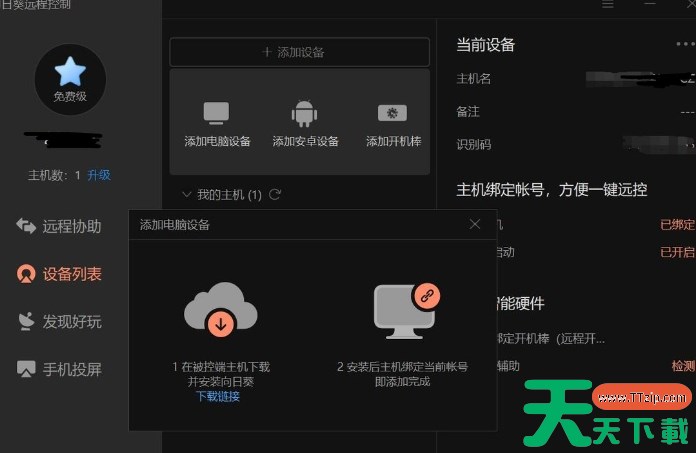
Task: Click the 升级 upgrade link
Action: pyautogui.click(x=99, y=175)
